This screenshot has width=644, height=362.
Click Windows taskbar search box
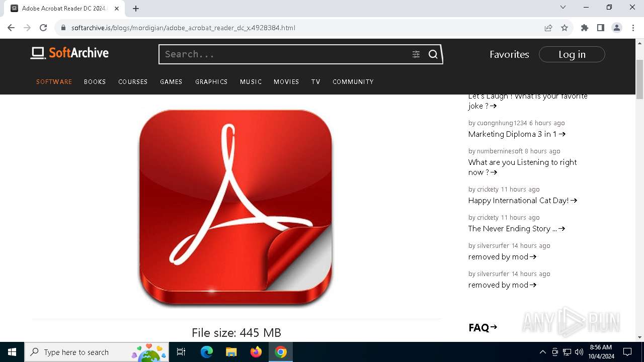pos(96,352)
